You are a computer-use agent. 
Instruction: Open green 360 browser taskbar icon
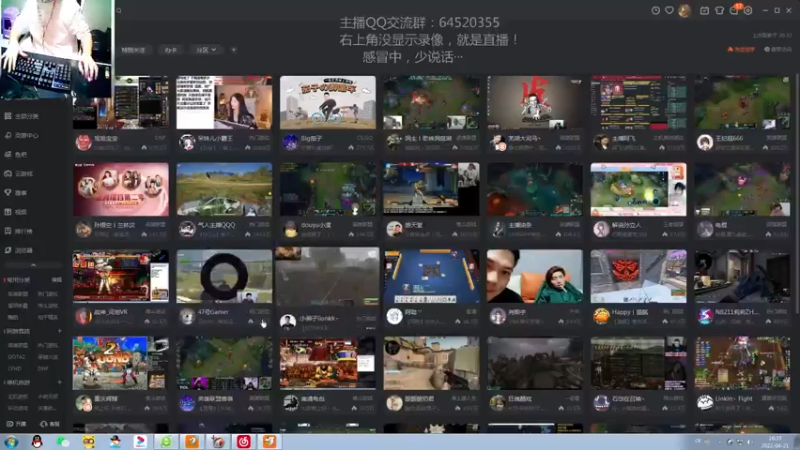click(166, 442)
